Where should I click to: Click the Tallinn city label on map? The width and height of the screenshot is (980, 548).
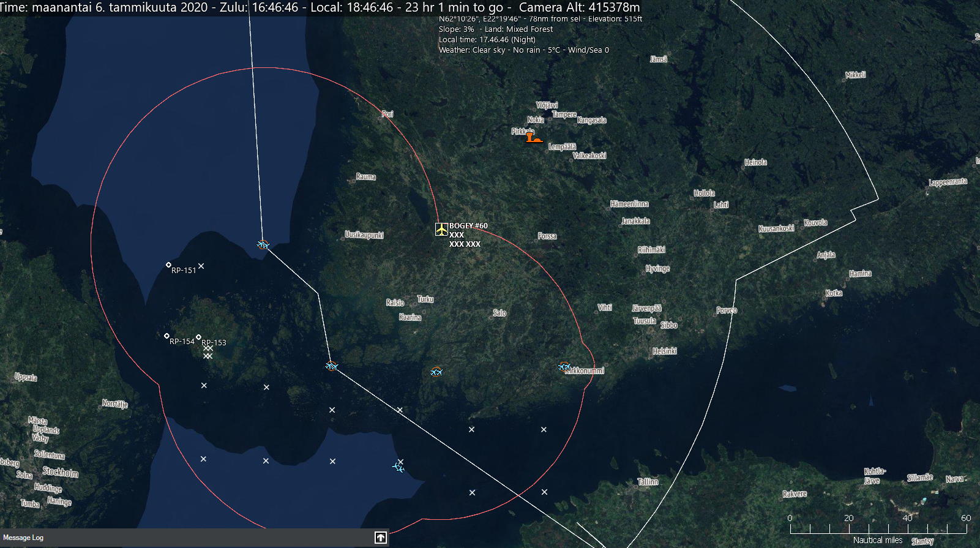point(648,482)
